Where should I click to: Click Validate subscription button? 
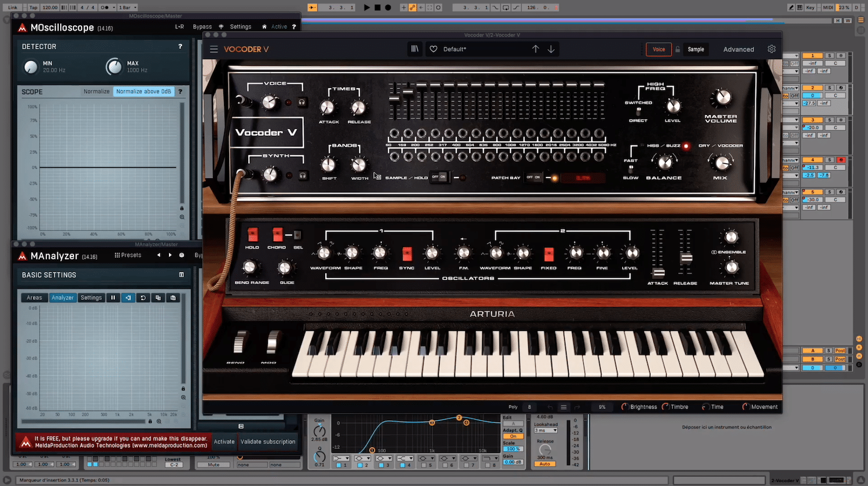pyautogui.click(x=268, y=441)
